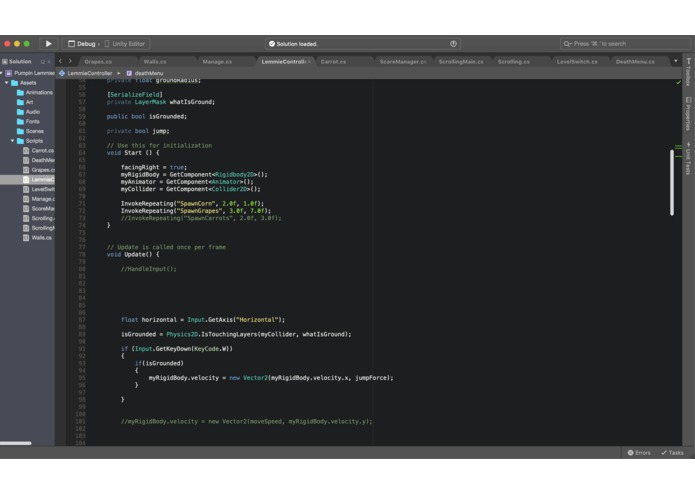Focus the search field in the toolbar
Screen dimensions: 695x494
tap(625, 44)
